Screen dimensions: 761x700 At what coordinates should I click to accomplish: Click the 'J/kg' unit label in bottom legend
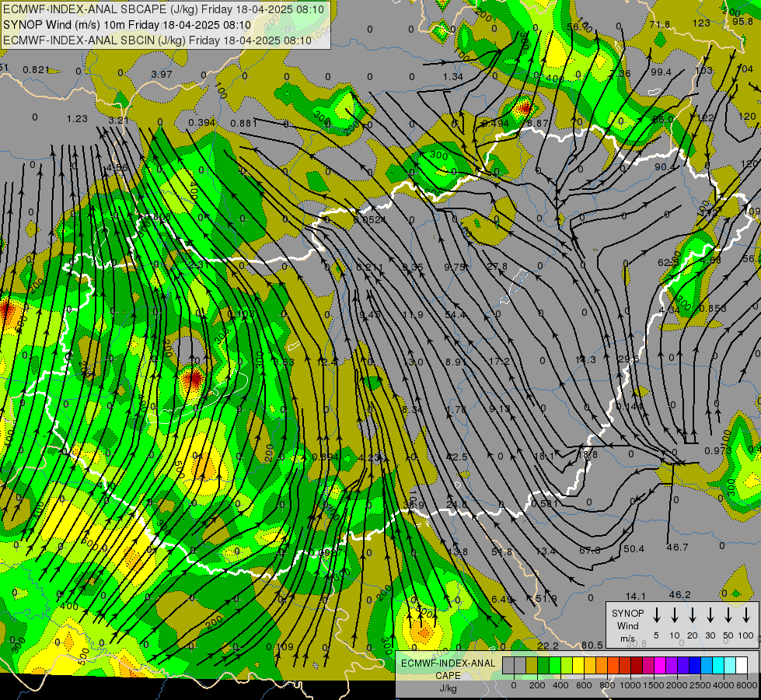click(x=448, y=688)
